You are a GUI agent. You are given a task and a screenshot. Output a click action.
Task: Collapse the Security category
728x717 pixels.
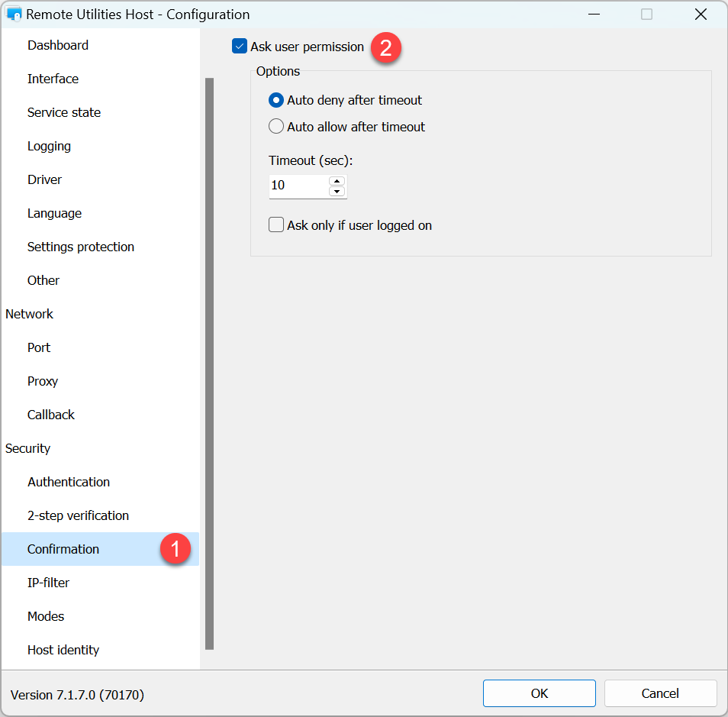(28, 448)
